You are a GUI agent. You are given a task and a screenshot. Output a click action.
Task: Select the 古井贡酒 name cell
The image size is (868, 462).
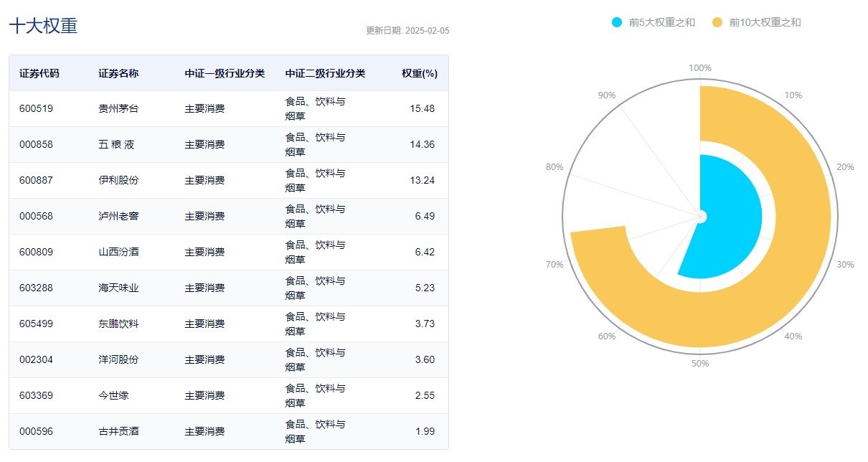(118, 431)
